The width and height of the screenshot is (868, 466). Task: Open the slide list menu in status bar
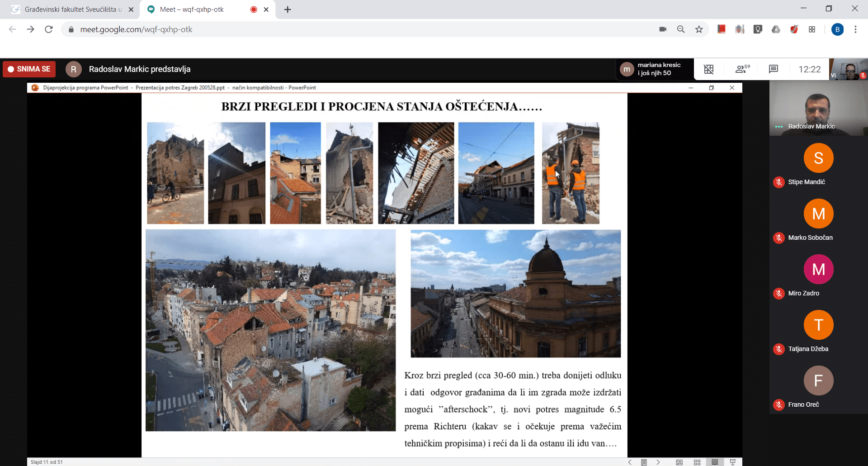(644, 462)
